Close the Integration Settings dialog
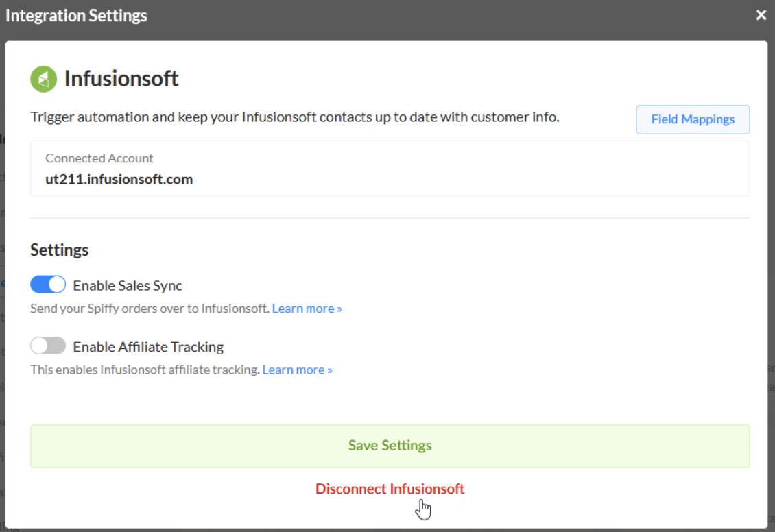The image size is (775, 532). [x=761, y=15]
